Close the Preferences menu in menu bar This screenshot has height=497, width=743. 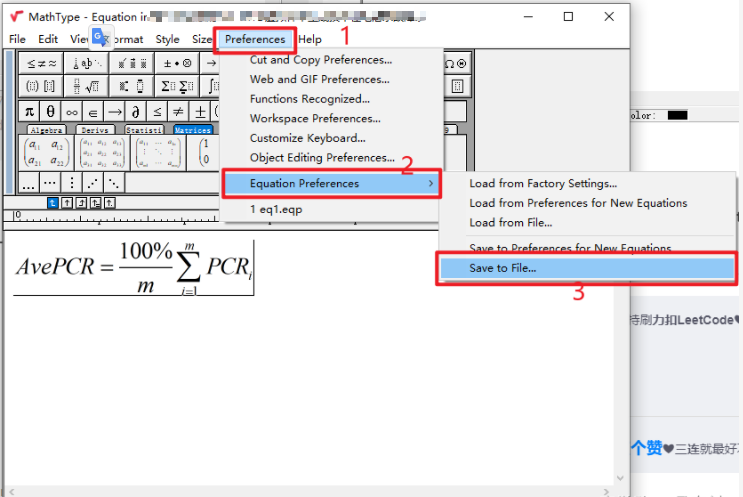click(255, 39)
